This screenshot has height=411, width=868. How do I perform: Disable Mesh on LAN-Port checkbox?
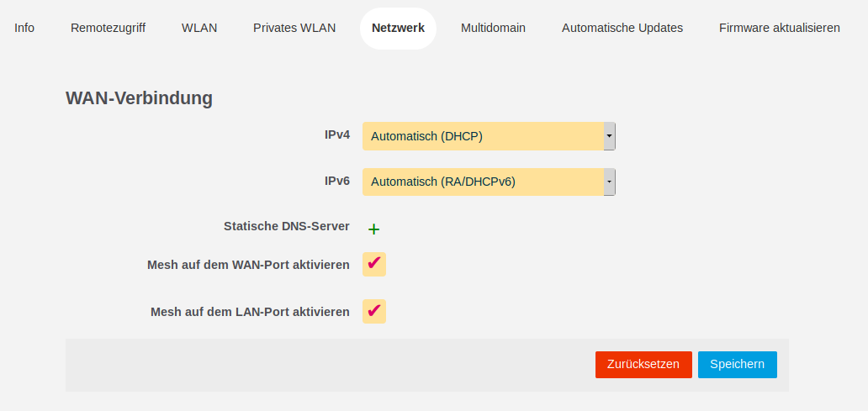point(374,311)
